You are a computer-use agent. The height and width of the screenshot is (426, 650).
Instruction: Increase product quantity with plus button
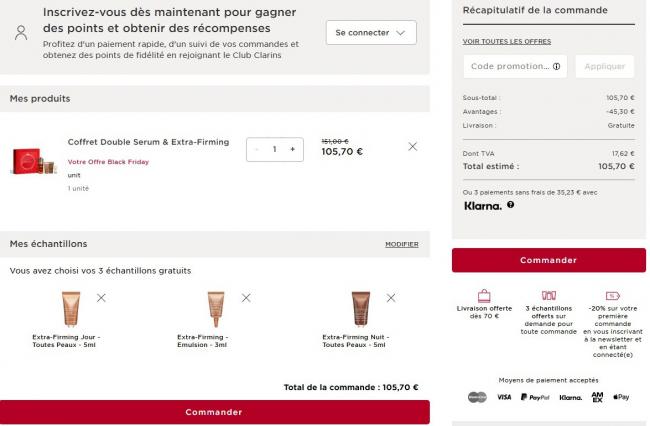tap(292, 149)
